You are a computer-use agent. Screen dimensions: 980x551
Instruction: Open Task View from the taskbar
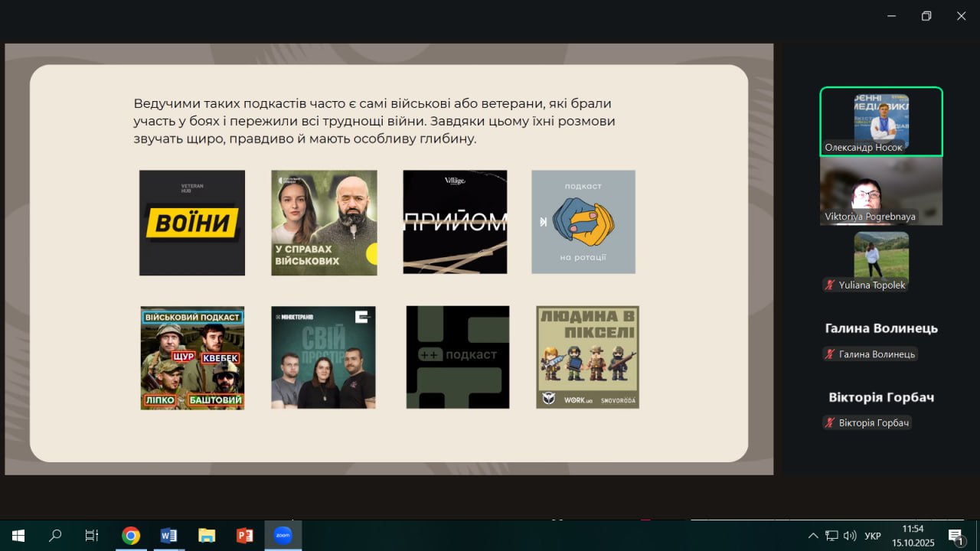point(92,536)
